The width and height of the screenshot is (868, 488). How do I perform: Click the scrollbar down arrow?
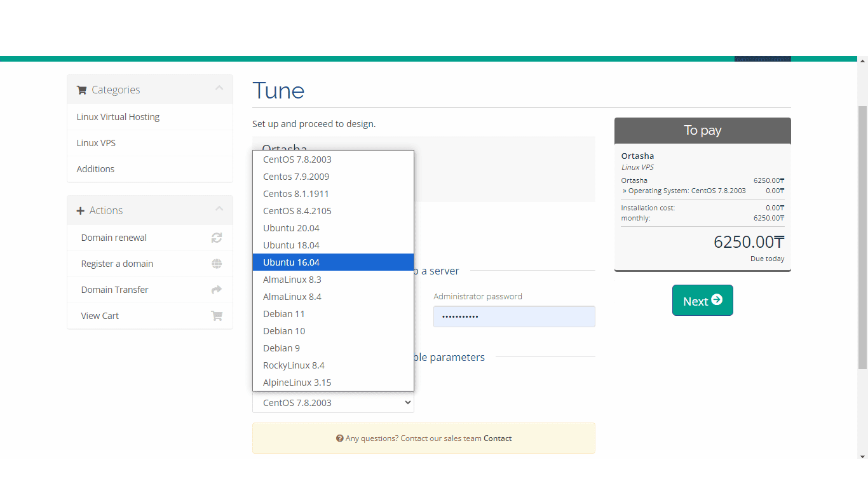click(862, 456)
